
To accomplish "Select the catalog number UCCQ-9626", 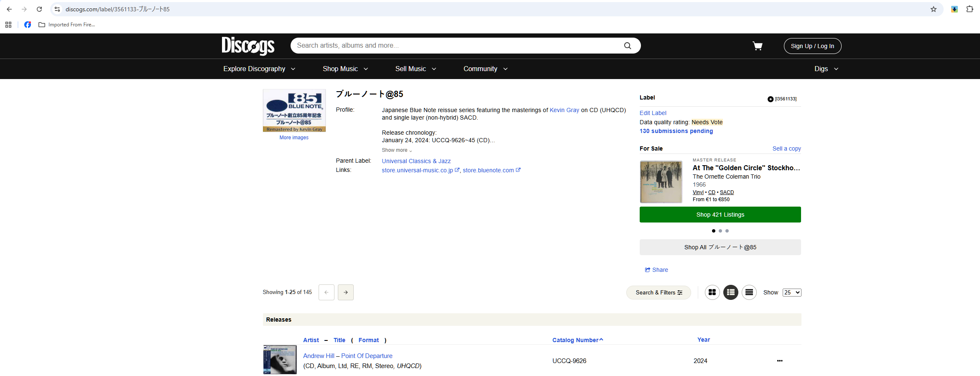I will point(569,361).
